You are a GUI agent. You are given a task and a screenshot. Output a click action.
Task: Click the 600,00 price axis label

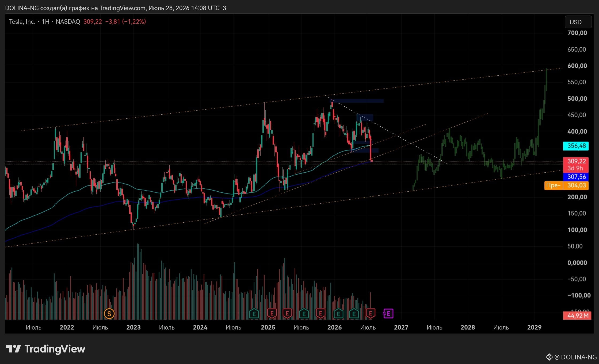577,66
